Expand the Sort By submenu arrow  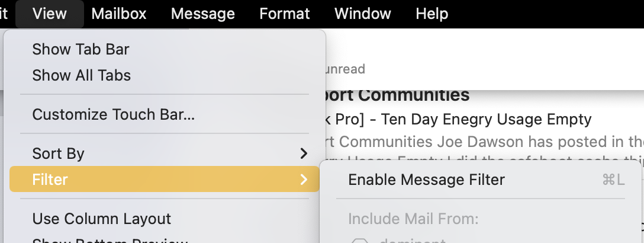pyautogui.click(x=304, y=154)
